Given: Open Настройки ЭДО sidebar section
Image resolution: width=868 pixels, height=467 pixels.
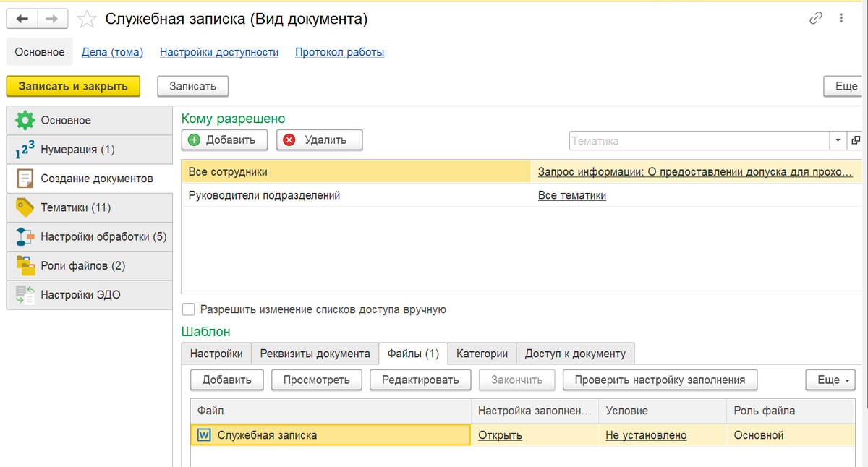Looking at the screenshot, I should tap(89, 294).
